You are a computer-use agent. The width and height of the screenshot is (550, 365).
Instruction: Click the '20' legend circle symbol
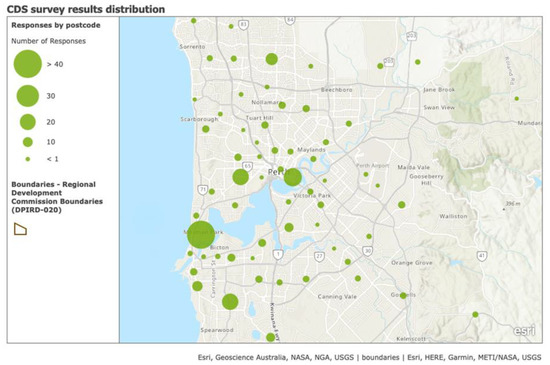pos(28,122)
